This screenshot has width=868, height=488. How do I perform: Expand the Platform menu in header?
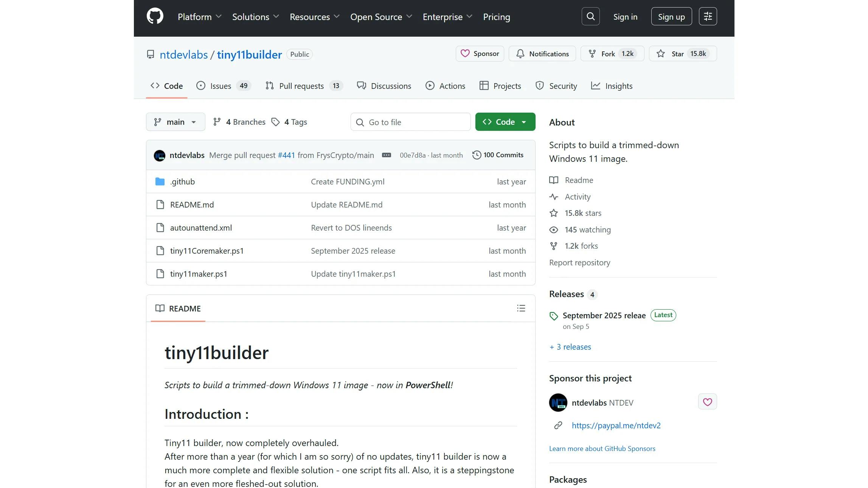199,17
